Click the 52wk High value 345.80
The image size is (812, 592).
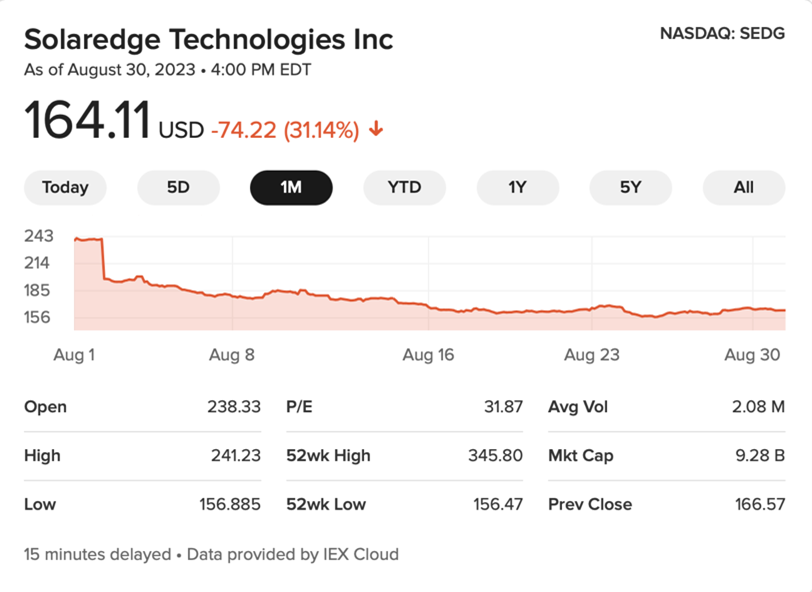495,455
